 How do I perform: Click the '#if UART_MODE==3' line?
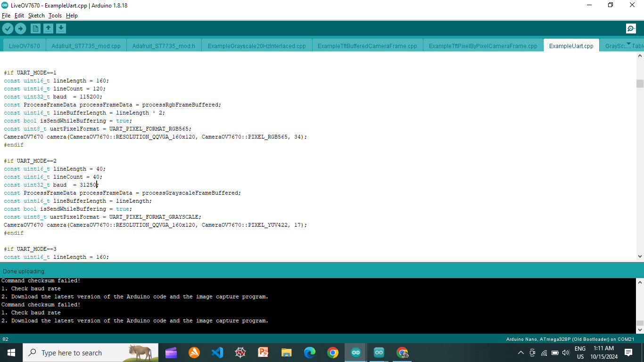point(30,249)
